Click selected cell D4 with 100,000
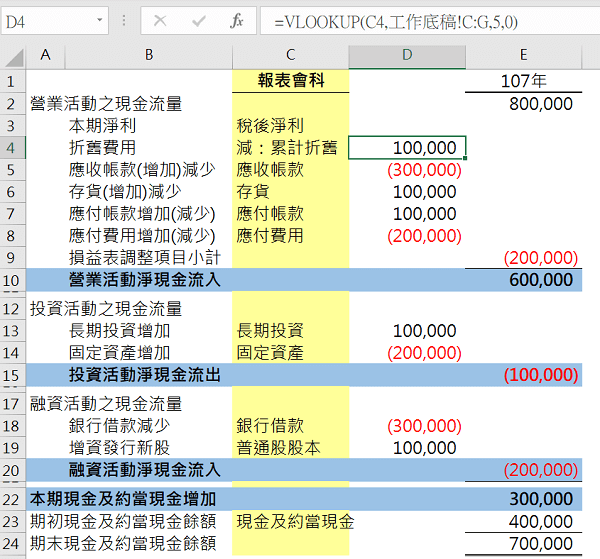Screen dimensions: 600x559 [x=407, y=148]
